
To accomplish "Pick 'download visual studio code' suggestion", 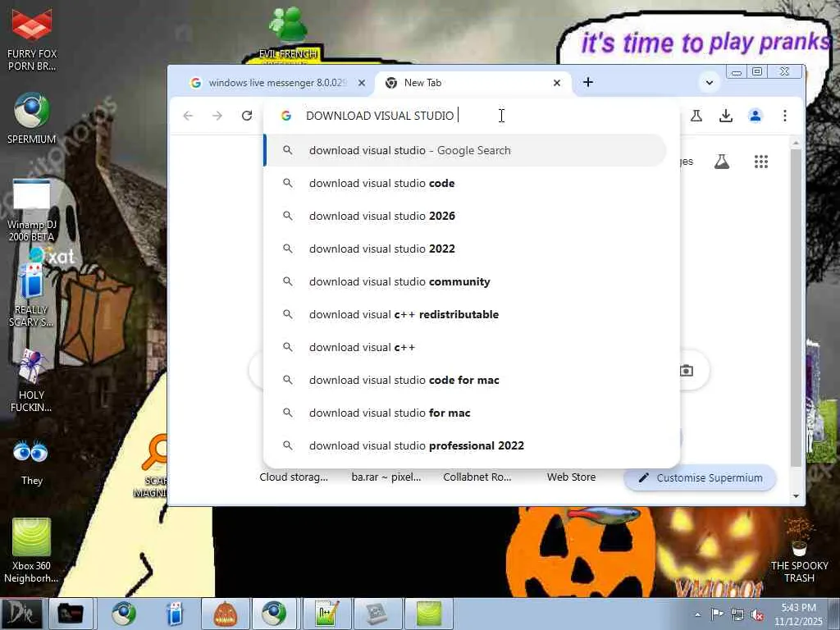I will (x=465, y=183).
